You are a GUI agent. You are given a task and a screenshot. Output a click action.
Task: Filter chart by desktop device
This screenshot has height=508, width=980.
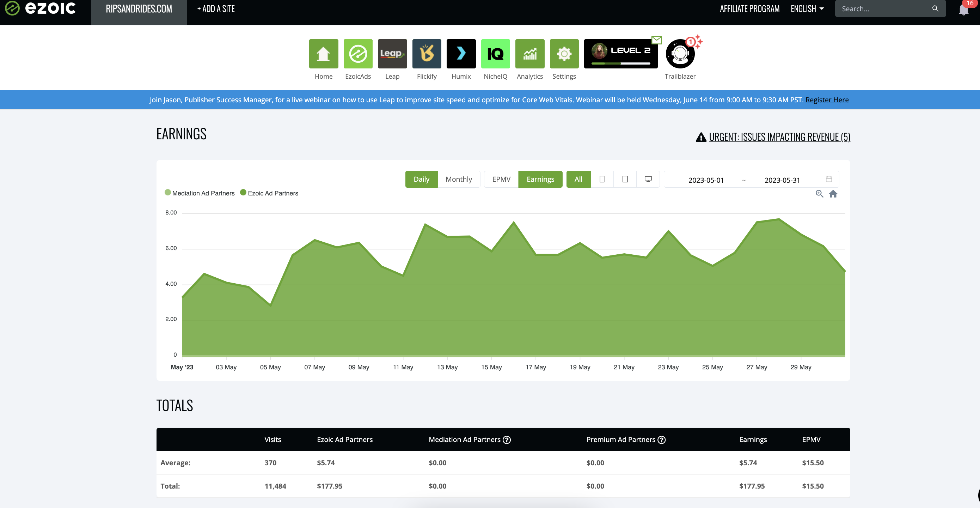pyautogui.click(x=648, y=179)
